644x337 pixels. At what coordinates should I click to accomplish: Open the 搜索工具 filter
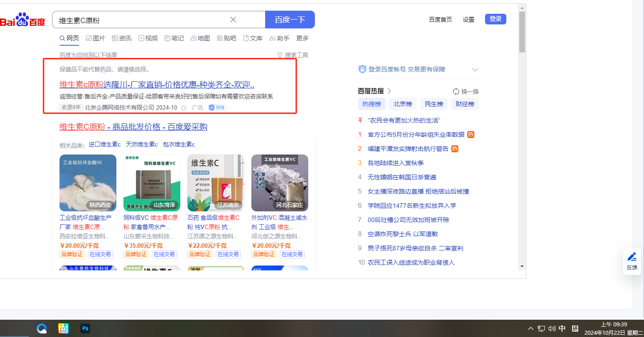pos(293,55)
